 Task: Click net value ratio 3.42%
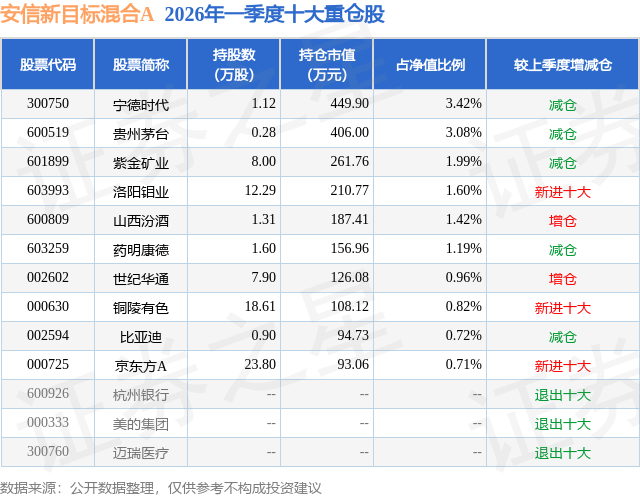click(463, 103)
